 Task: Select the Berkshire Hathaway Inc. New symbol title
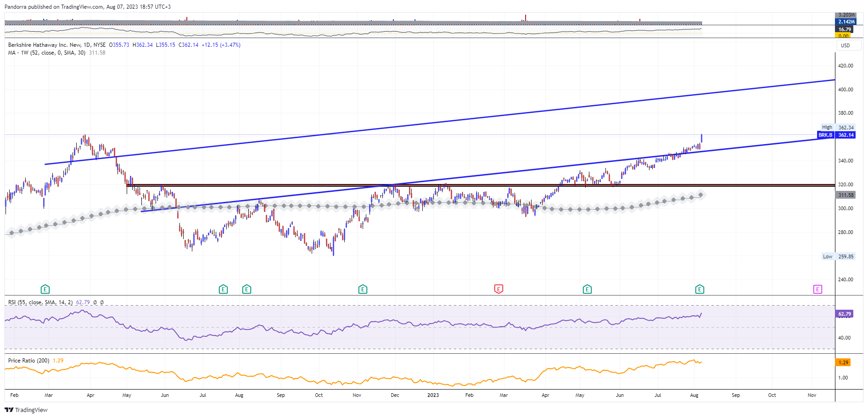coord(57,45)
